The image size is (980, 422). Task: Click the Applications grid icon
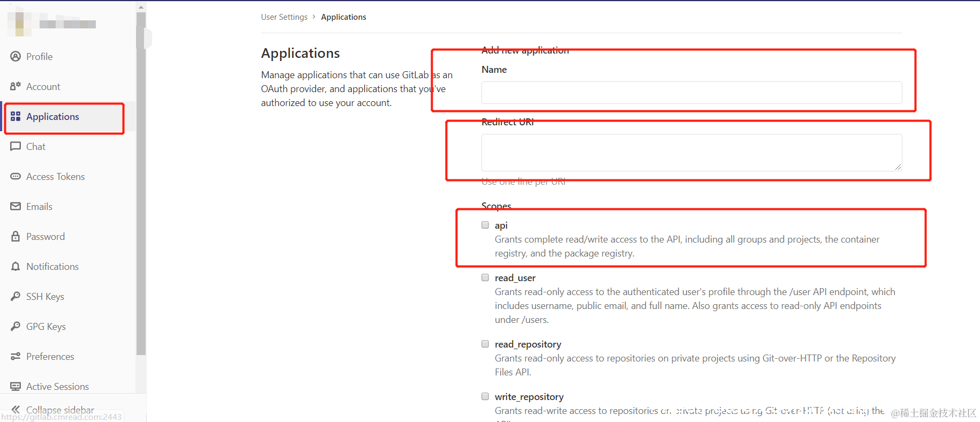16,116
